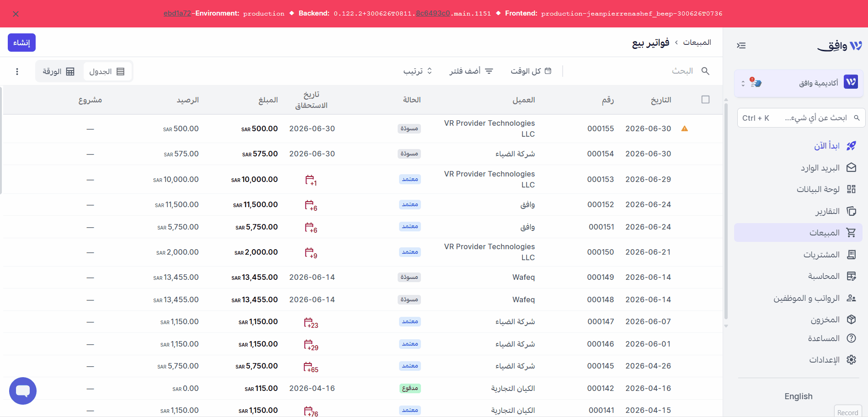The height and width of the screenshot is (417, 868).
Task: Switch to الجدول table view
Action: 107,71
